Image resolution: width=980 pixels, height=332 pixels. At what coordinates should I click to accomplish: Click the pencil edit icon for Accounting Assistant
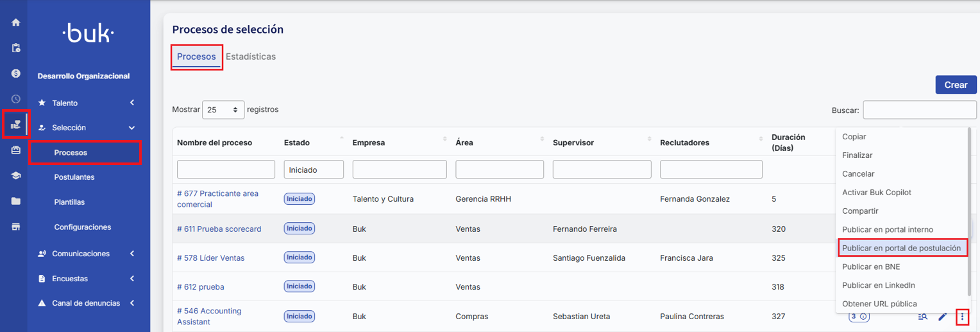(x=942, y=317)
